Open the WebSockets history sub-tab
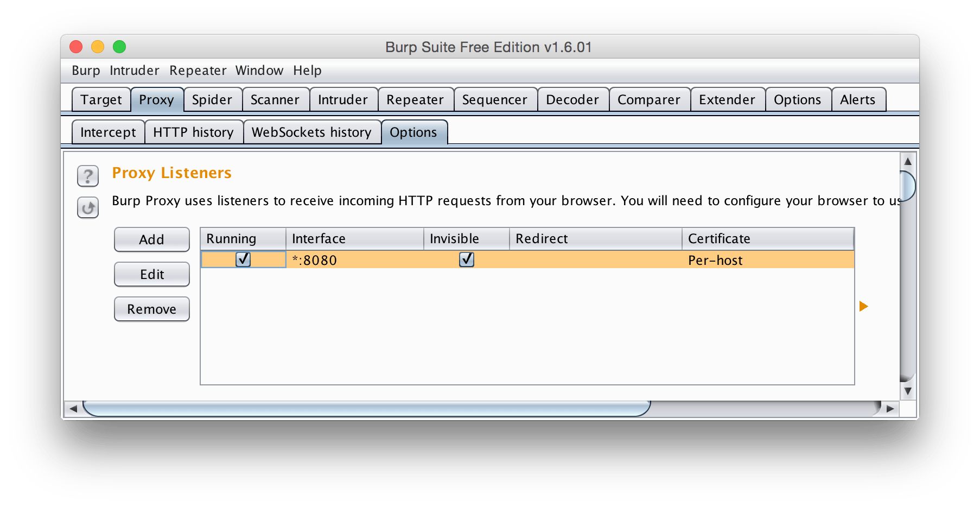980x507 pixels. pyautogui.click(x=311, y=132)
